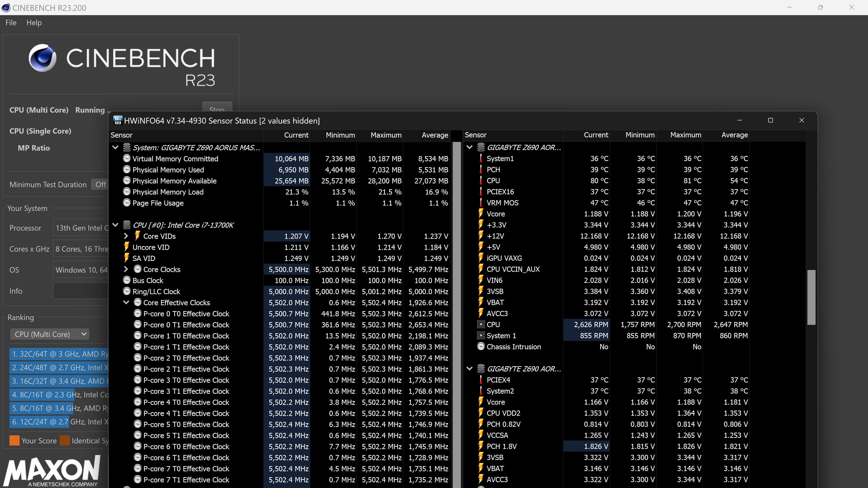Click the thermometer icon beside PCH temperature

point(481,169)
